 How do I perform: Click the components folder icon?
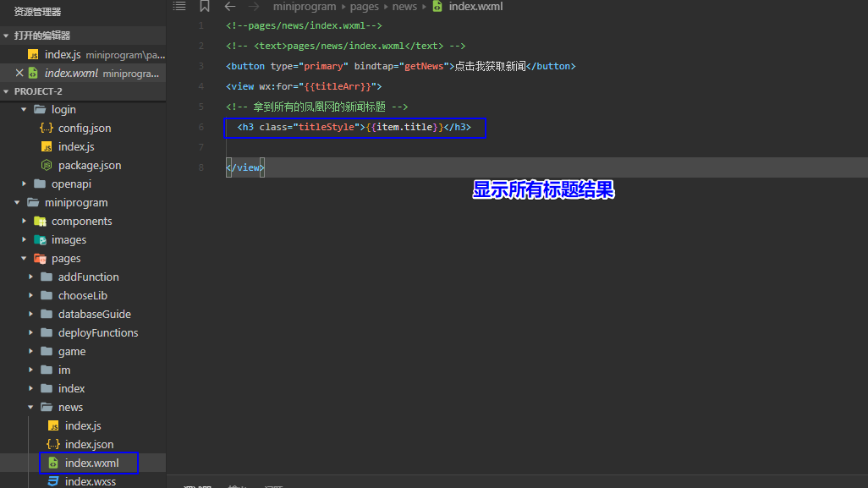point(40,222)
